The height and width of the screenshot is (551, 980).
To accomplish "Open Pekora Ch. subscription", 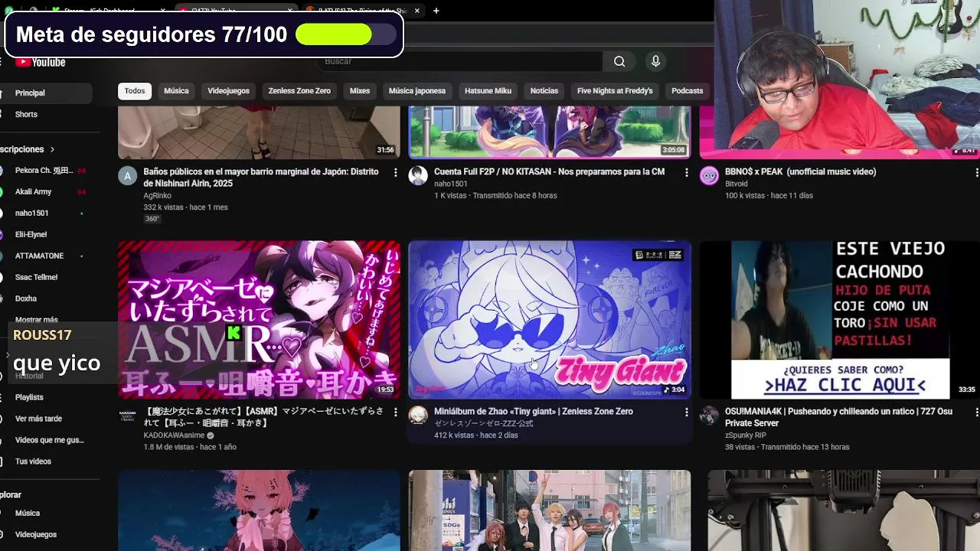I will coord(46,170).
